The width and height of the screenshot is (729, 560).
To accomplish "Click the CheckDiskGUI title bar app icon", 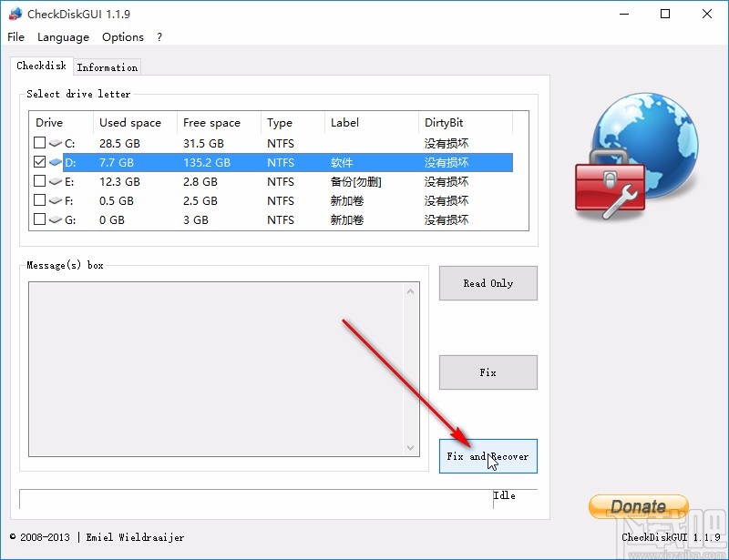I will tap(15, 14).
